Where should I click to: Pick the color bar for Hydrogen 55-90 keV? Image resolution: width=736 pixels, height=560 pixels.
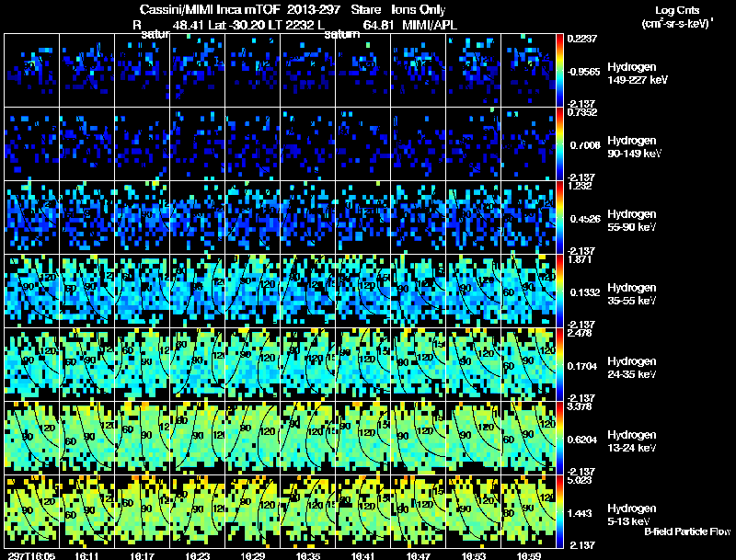click(x=561, y=217)
